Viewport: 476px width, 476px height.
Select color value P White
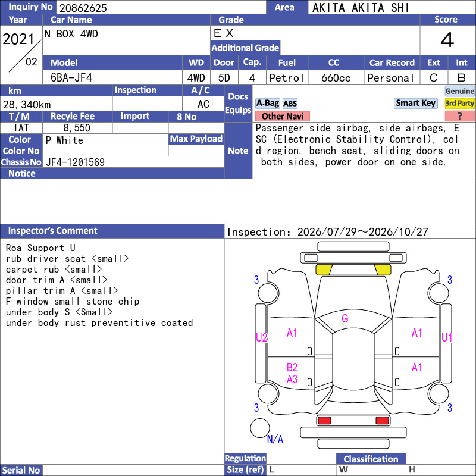pyautogui.click(x=64, y=140)
